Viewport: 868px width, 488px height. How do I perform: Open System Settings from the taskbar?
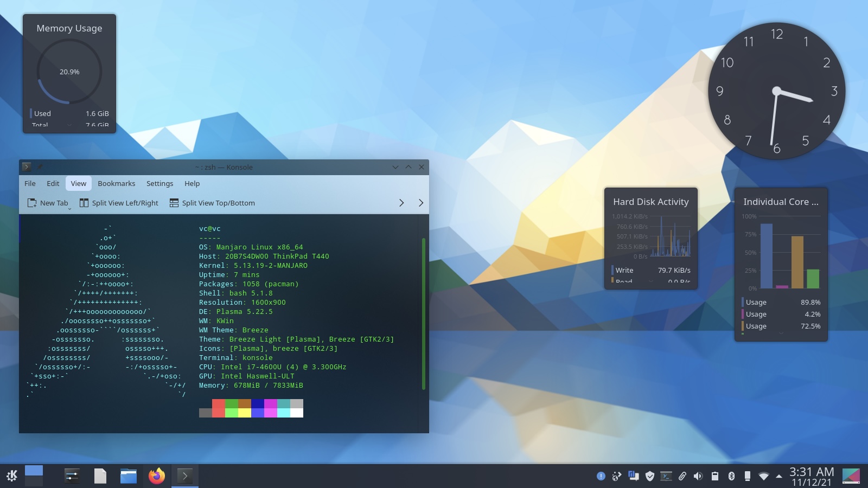point(72,476)
